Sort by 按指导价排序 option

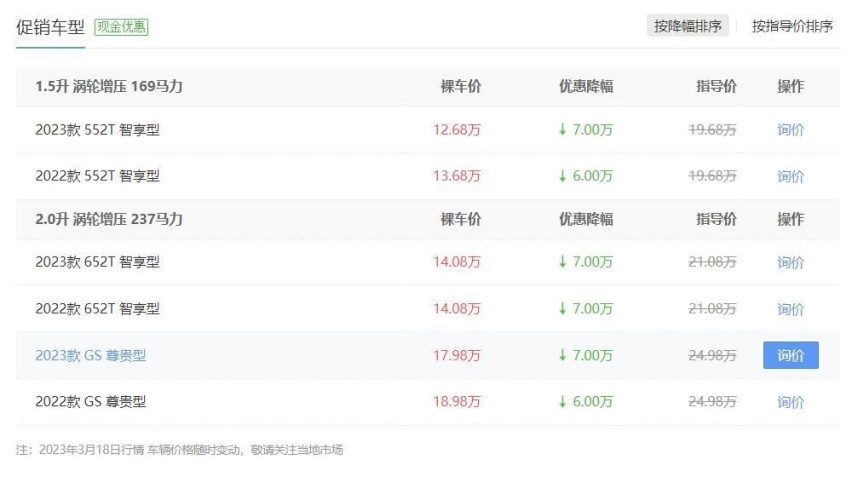tap(792, 26)
